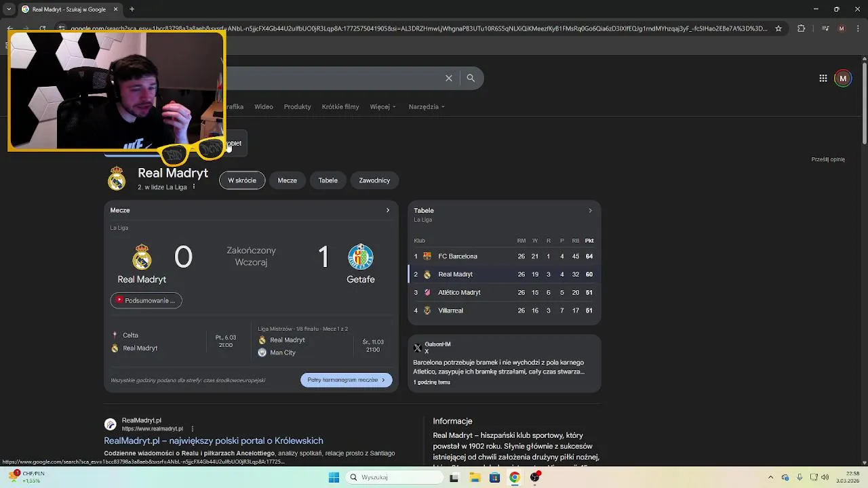Open the CHF/PLN widget on the taskbar
The width and height of the screenshot is (868, 488).
[27, 477]
